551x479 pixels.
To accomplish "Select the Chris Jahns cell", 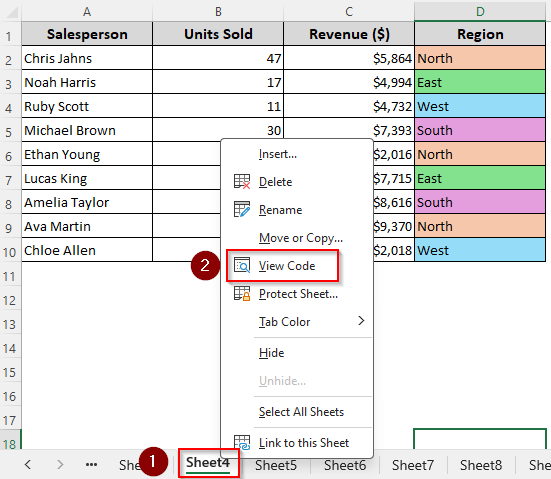I will (x=87, y=58).
